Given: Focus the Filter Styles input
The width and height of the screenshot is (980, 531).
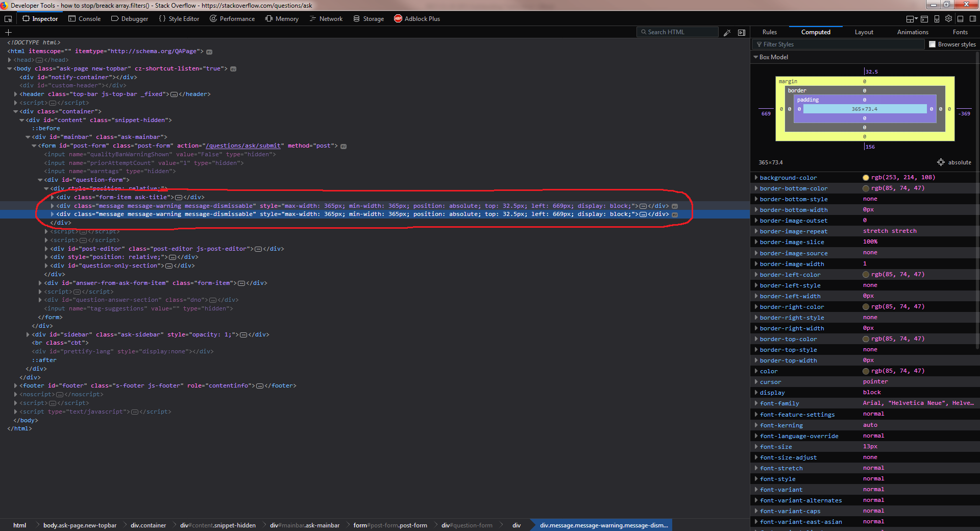Looking at the screenshot, I should click(839, 44).
